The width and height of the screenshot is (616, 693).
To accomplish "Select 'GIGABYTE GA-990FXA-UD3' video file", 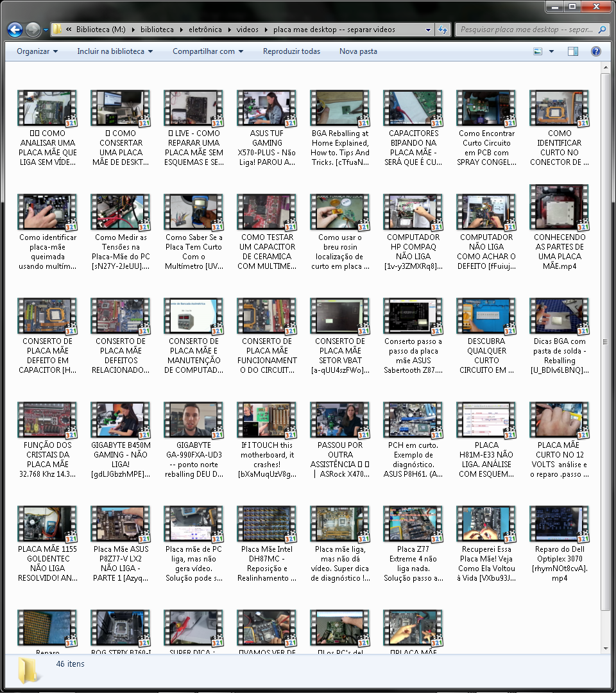I will pos(194,440).
